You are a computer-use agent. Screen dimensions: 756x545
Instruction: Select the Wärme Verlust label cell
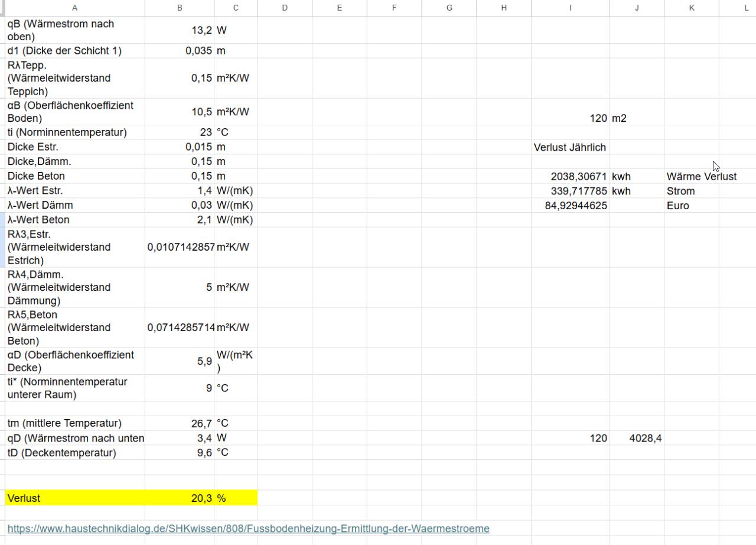click(701, 176)
